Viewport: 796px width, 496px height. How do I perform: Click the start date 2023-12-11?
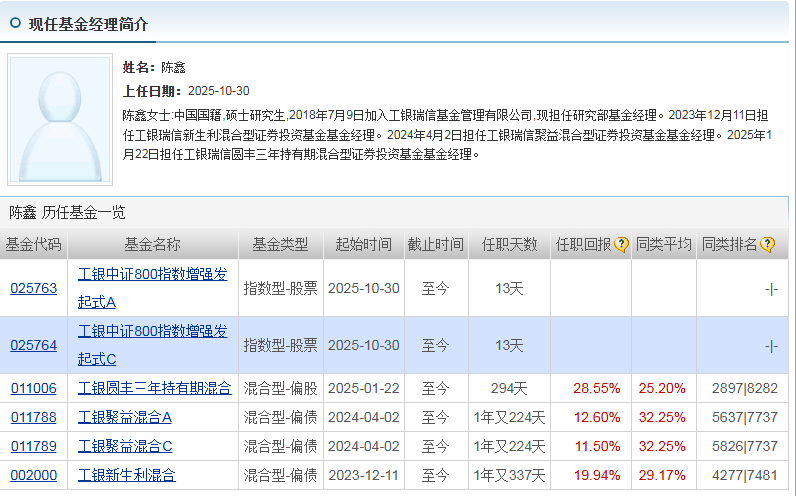point(363,475)
